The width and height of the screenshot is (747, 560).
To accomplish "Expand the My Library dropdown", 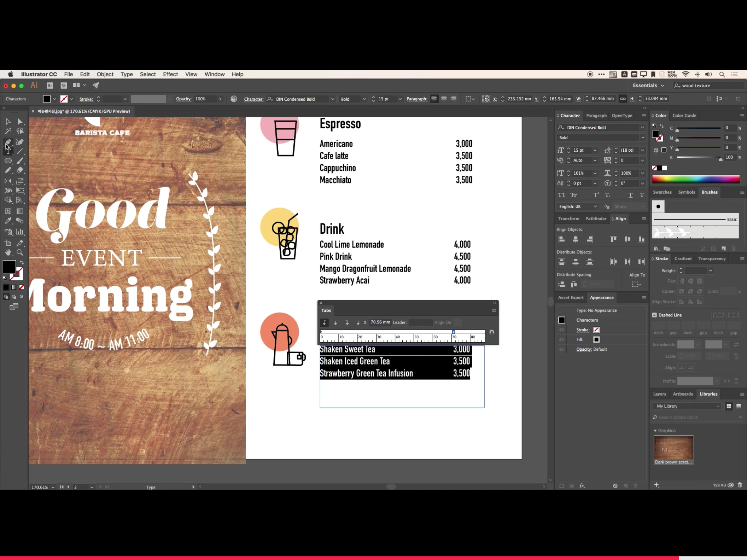I will pos(687,406).
